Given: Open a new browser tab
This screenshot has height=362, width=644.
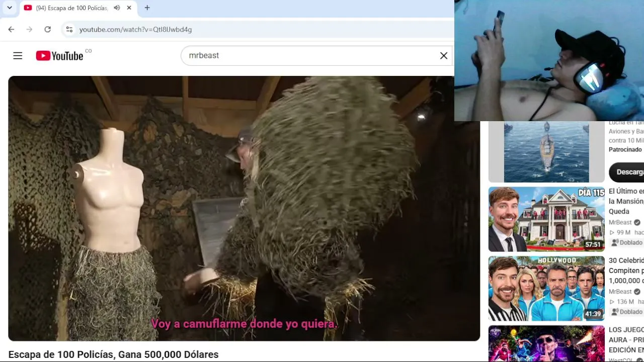Looking at the screenshot, I should tap(147, 8).
